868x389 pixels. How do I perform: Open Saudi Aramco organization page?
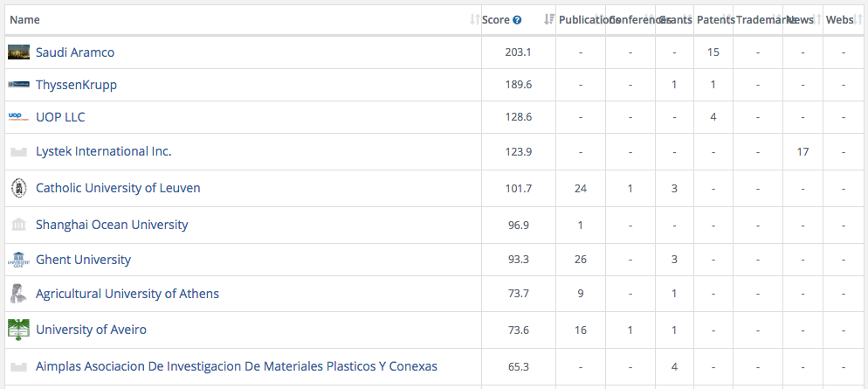[x=75, y=52]
